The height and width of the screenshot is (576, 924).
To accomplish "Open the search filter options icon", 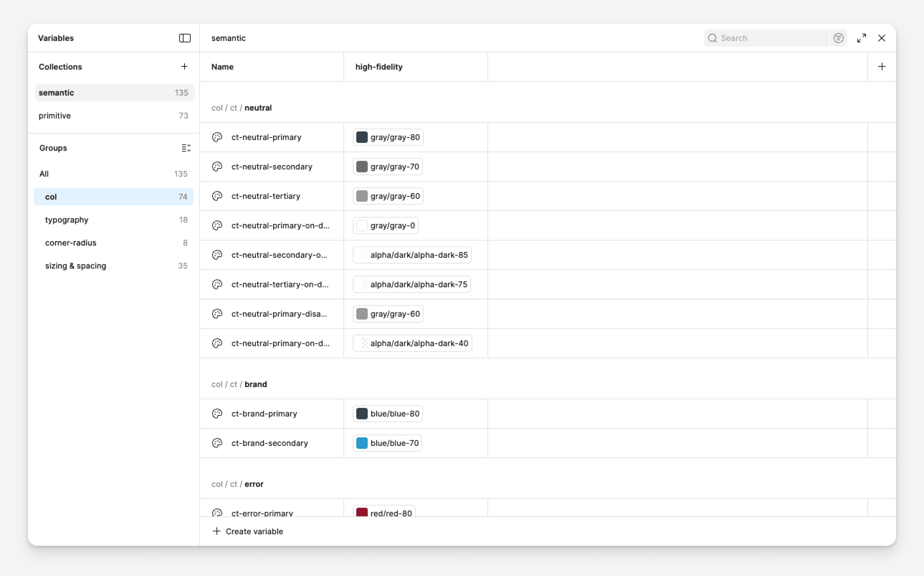I will click(838, 38).
